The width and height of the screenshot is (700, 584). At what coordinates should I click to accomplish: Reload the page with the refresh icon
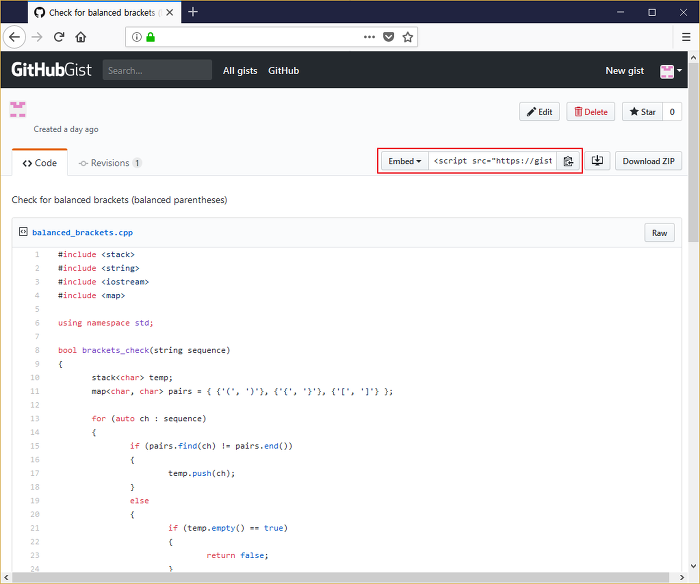click(59, 37)
